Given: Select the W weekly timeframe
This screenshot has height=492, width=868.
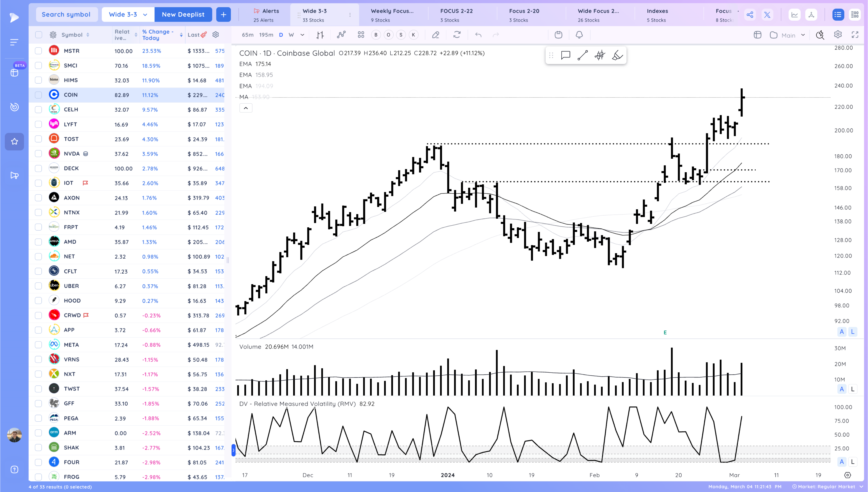Looking at the screenshot, I should click(291, 35).
